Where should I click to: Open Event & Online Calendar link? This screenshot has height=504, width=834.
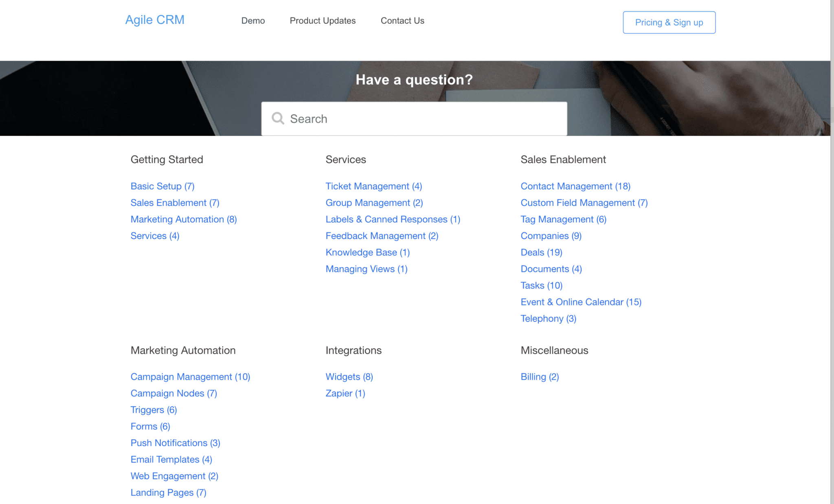click(x=581, y=302)
